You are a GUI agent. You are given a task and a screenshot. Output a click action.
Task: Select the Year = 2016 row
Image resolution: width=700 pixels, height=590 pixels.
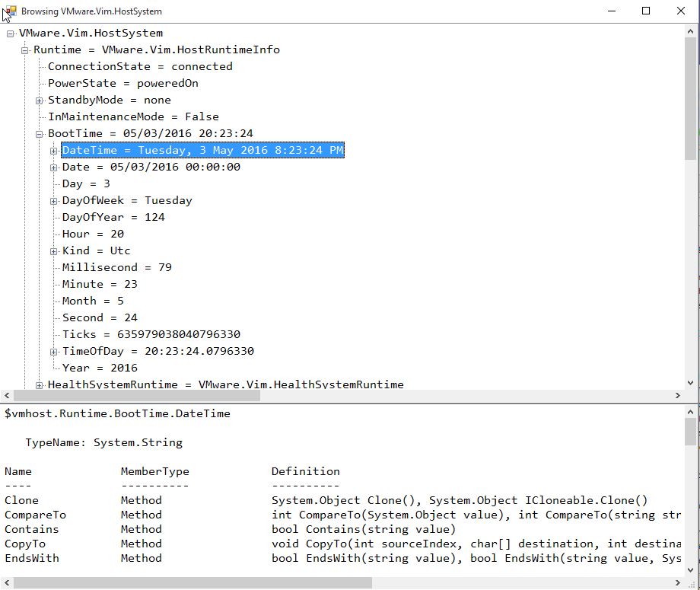point(100,368)
